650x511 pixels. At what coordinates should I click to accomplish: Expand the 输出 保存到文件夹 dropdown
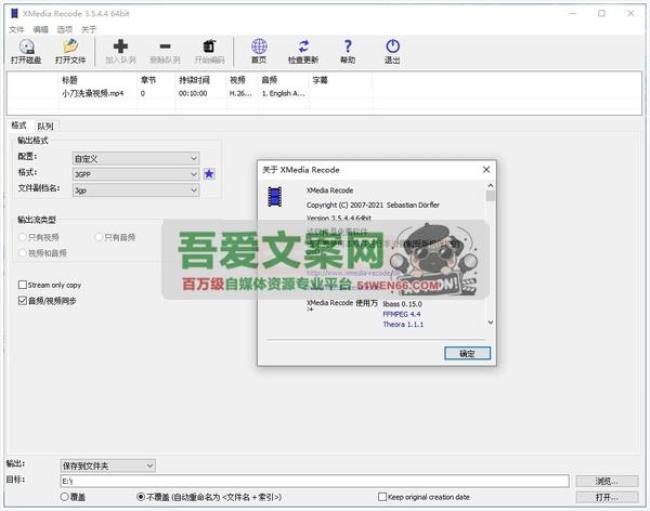pos(108,466)
